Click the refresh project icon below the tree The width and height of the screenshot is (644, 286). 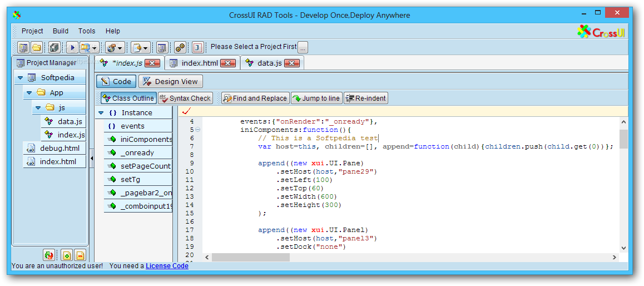[x=48, y=255]
